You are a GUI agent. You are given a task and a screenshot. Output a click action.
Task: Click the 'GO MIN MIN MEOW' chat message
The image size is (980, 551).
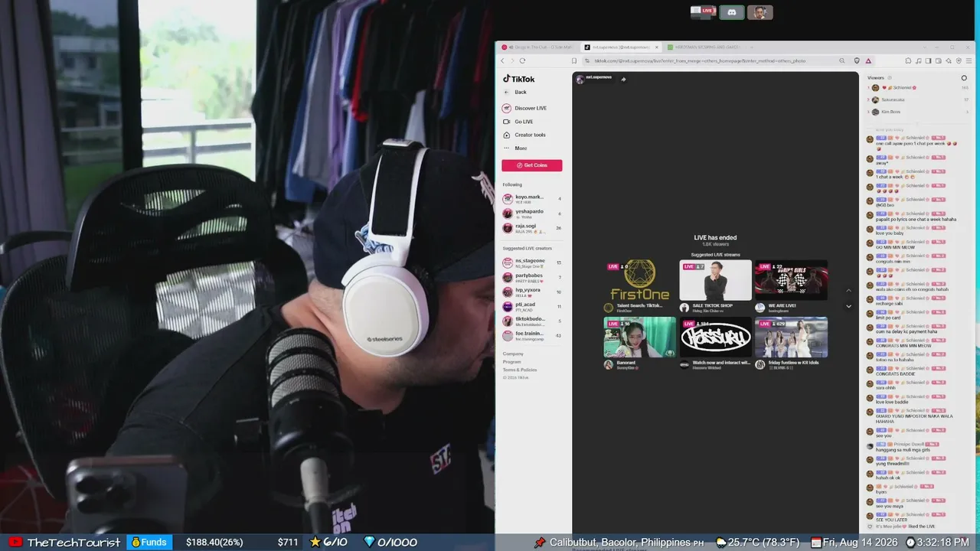coord(895,247)
